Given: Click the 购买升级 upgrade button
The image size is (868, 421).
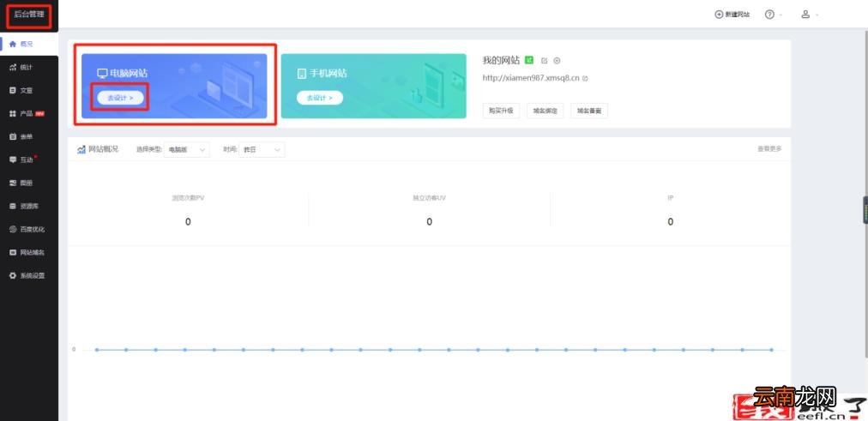Looking at the screenshot, I should (x=501, y=111).
